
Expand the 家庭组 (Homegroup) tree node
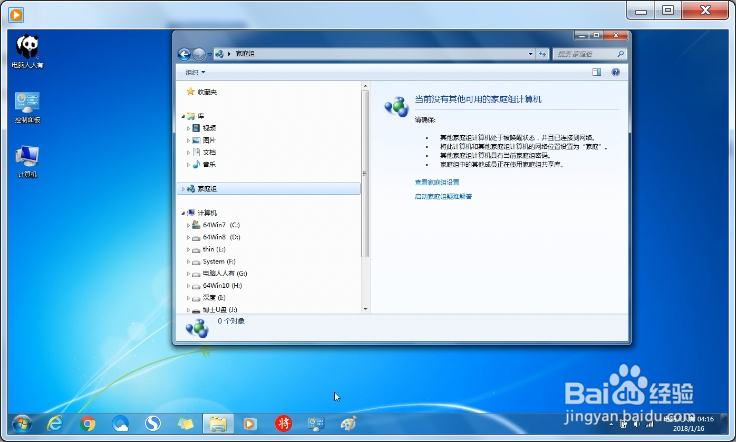(x=183, y=189)
